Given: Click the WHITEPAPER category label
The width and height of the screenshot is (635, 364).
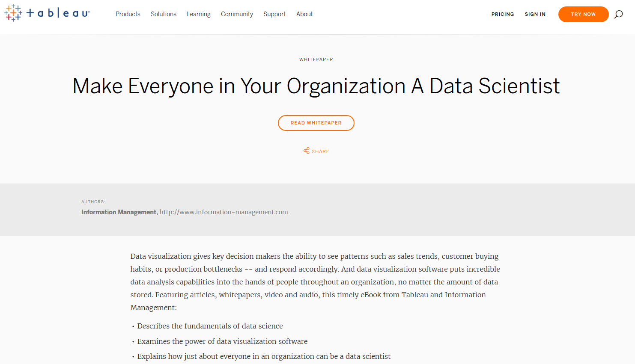Looking at the screenshot, I should point(316,59).
